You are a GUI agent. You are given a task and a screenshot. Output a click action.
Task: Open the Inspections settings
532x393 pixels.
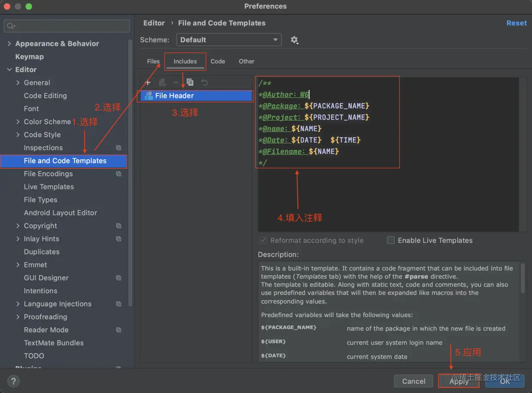pyautogui.click(x=43, y=148)
